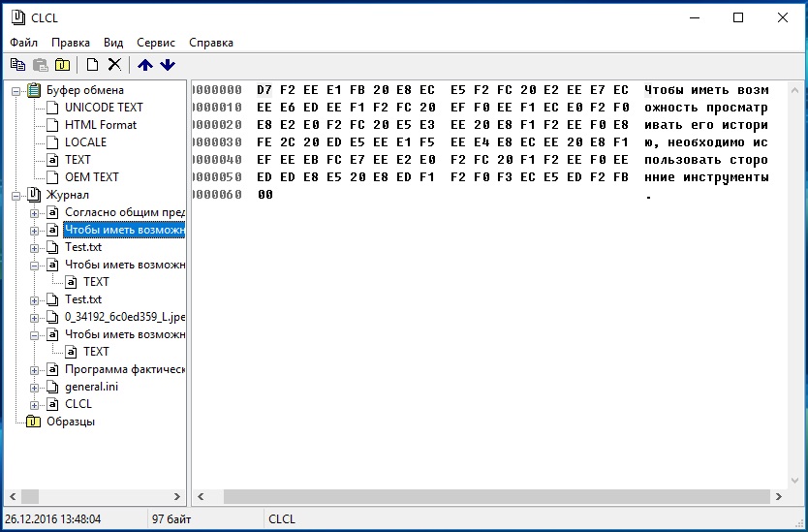This screenshot has height=532, width=808.
Task: Collapse the Буфер обмена tree node
Action: [x=16, y=90]
